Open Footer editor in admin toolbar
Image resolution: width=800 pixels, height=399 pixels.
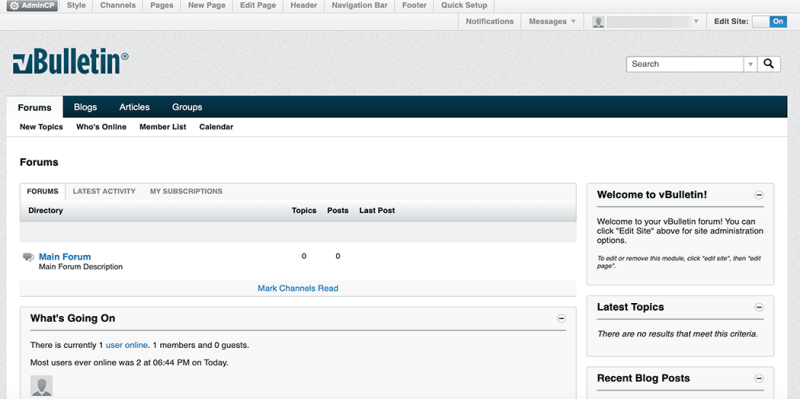[414, 6]
